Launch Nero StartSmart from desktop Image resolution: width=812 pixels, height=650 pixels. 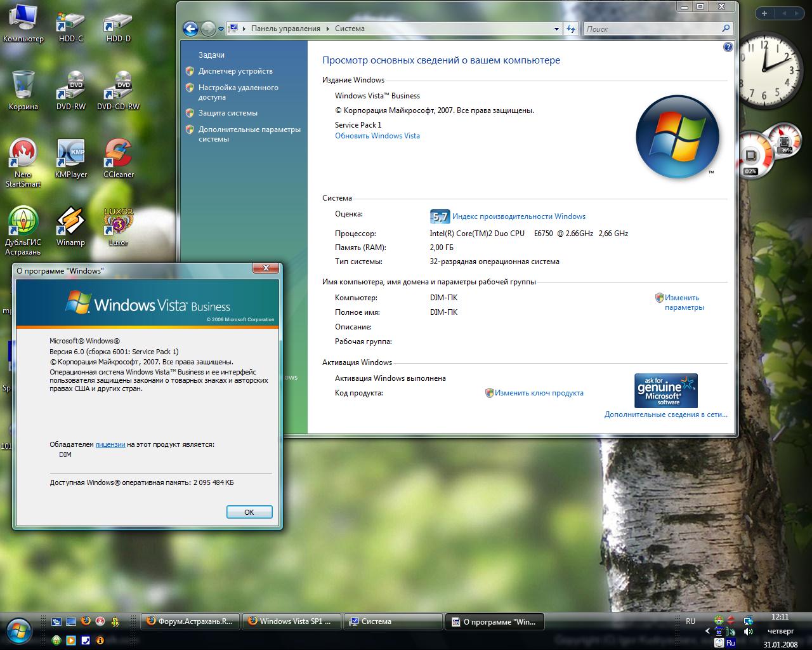[23, 162]
